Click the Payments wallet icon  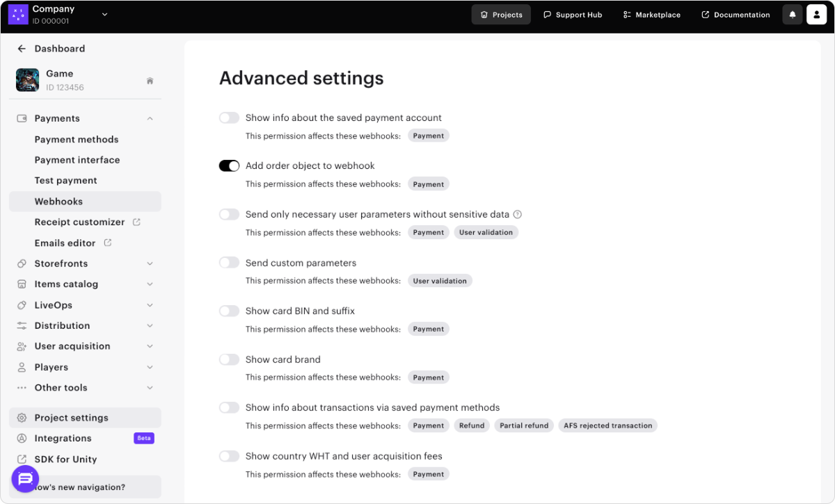(x=22, y=119)
